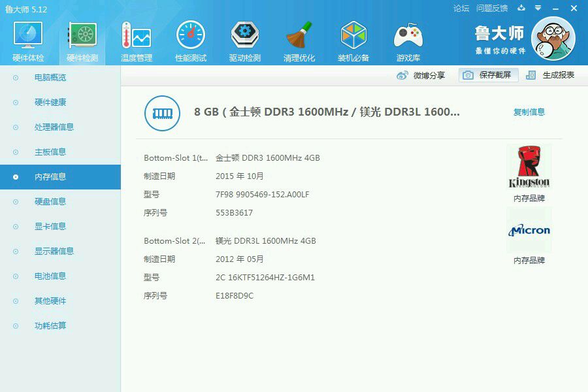Click the camera icon for 保存截屏

tap(468, 75)
